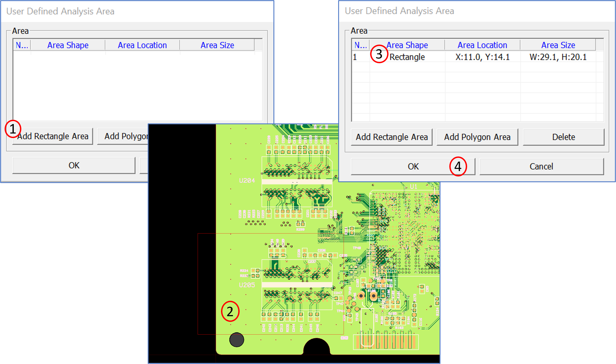The image size is (616, 364).
Task: Click OK in the left User Defined Analysis Area dialog
Action: pos(74,165)
